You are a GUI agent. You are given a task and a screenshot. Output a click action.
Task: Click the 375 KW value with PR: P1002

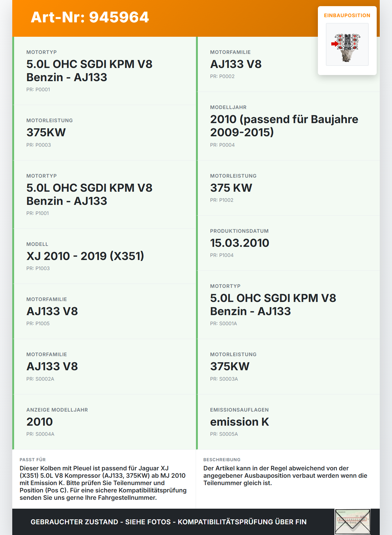click(231, 188)
